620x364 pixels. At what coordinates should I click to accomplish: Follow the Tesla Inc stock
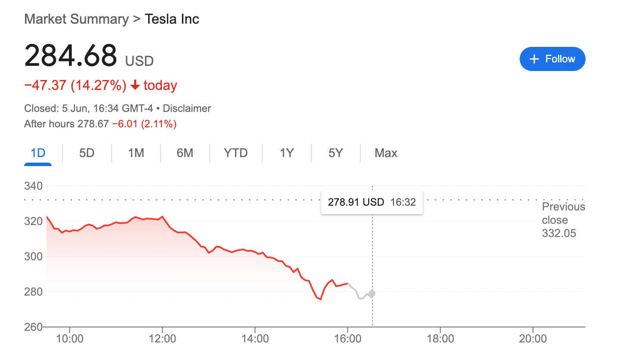[552, 59]
